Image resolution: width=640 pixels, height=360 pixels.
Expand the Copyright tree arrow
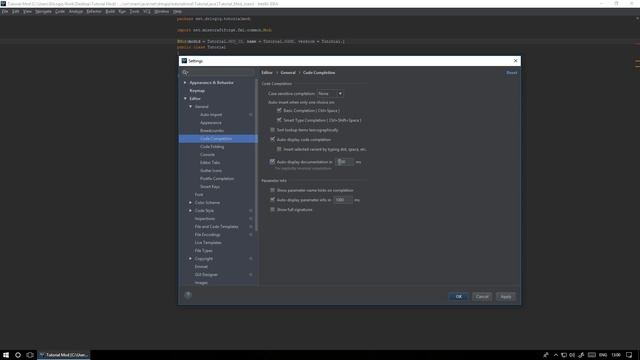pos(190,259)
